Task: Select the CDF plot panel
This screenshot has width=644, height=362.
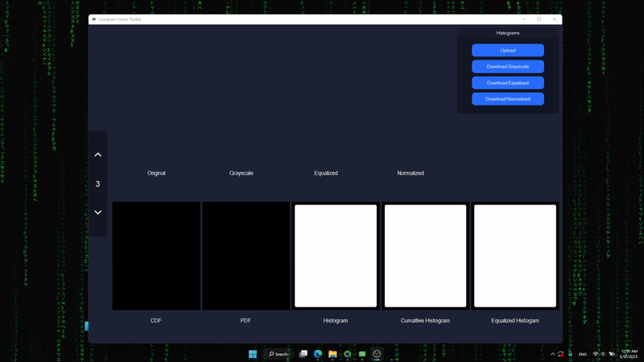Action: (156, 256)
